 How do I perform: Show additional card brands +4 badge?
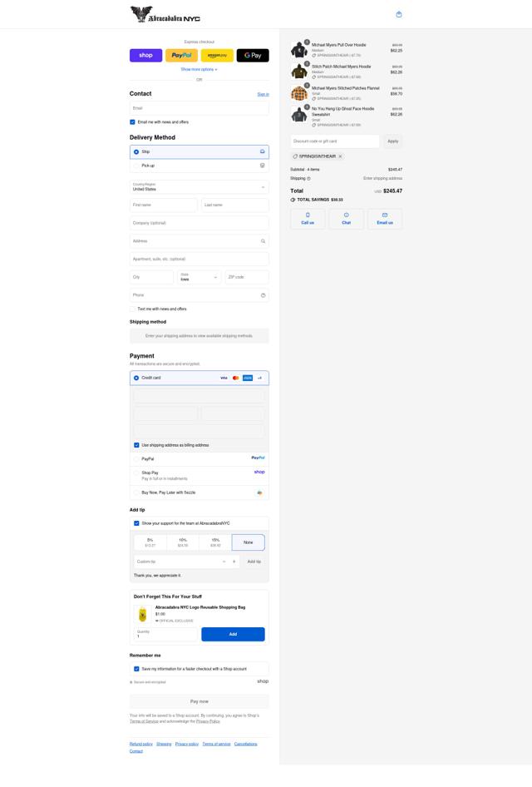pyautogui.click(x=259, y=378)
